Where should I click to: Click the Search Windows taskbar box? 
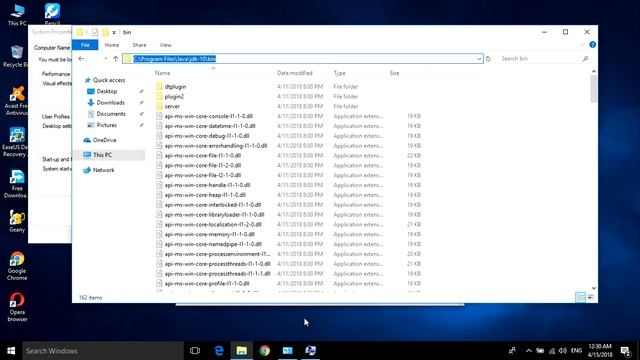click(103, 351)
